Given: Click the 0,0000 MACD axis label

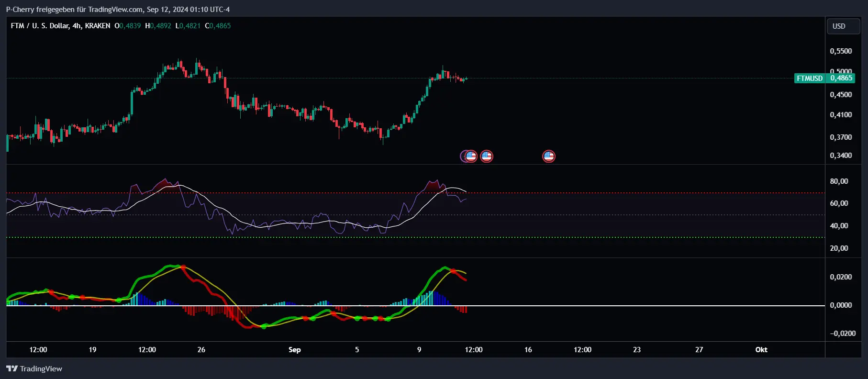Looking at the screenshot, I should 841,305.
